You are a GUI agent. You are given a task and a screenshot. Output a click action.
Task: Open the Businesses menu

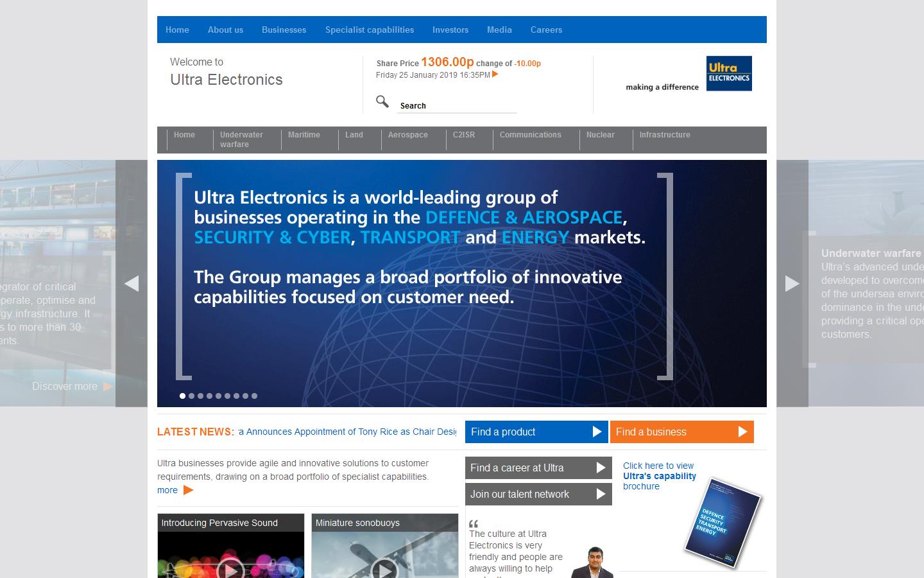click(284, 30)
